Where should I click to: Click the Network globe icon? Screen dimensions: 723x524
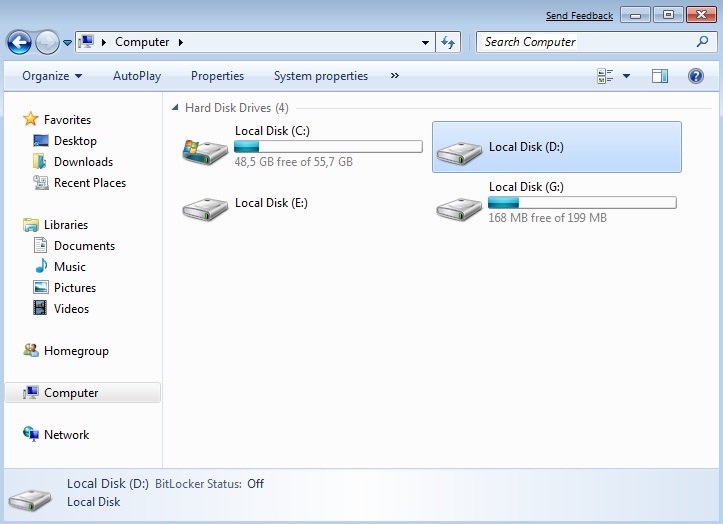(30, 434)
